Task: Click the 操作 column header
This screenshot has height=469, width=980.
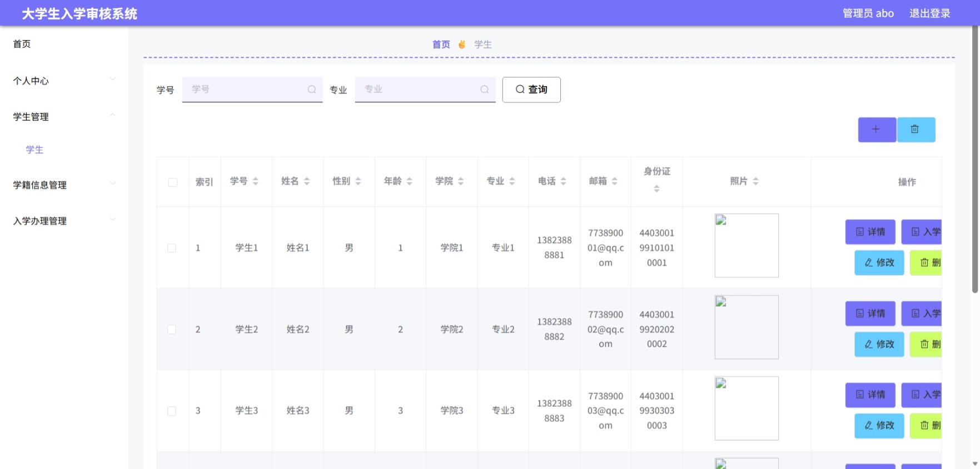Action: point(907,182)
